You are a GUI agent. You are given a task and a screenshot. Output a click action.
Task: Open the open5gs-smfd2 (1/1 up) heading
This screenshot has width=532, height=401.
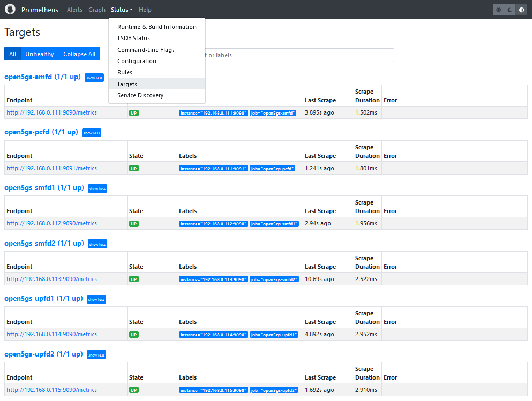coord(44,244)
